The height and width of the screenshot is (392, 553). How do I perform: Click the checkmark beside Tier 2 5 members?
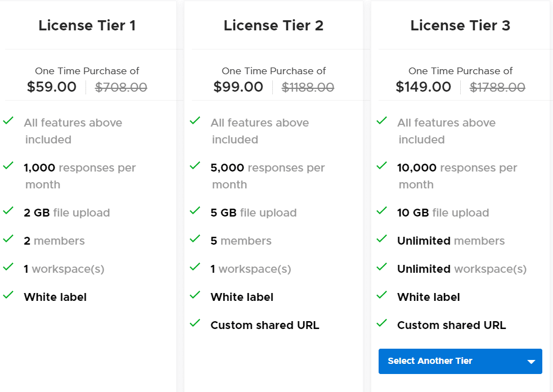click(x=195, y=240)
